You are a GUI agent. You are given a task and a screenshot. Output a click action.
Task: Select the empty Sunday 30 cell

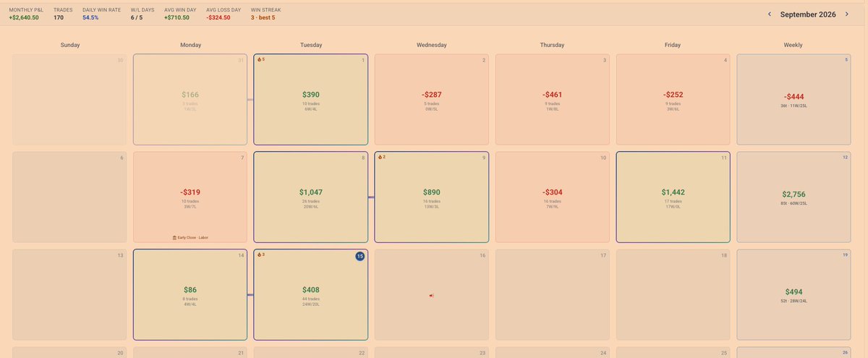70,99
